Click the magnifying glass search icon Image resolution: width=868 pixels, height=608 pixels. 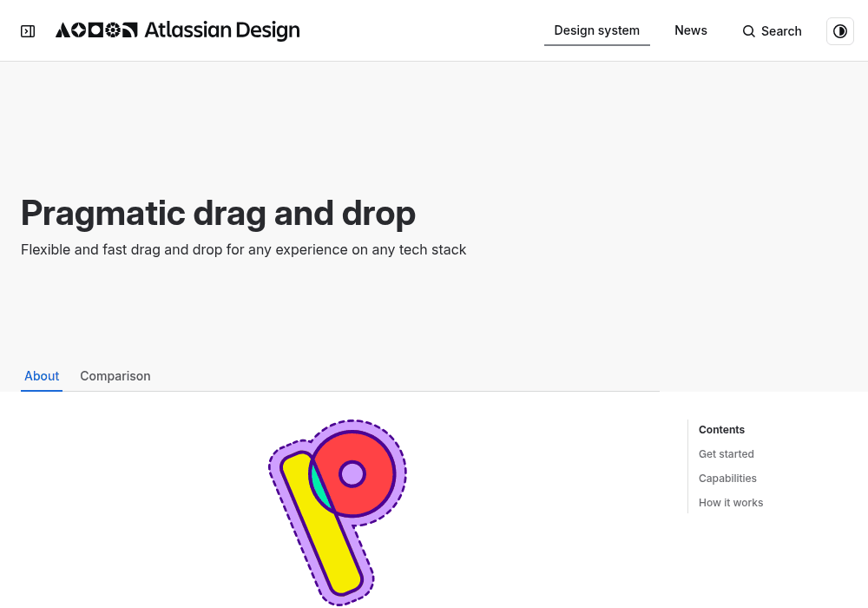pos(748,31)
